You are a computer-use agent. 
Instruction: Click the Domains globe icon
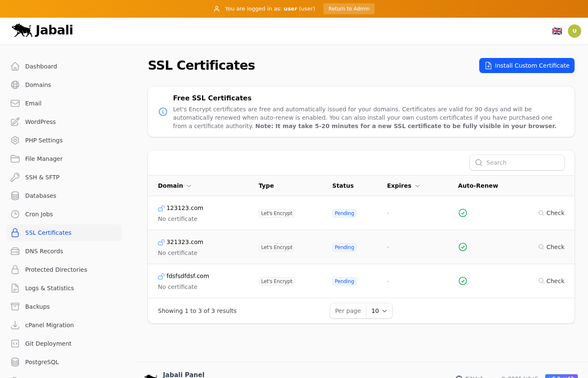pos(15,85)
